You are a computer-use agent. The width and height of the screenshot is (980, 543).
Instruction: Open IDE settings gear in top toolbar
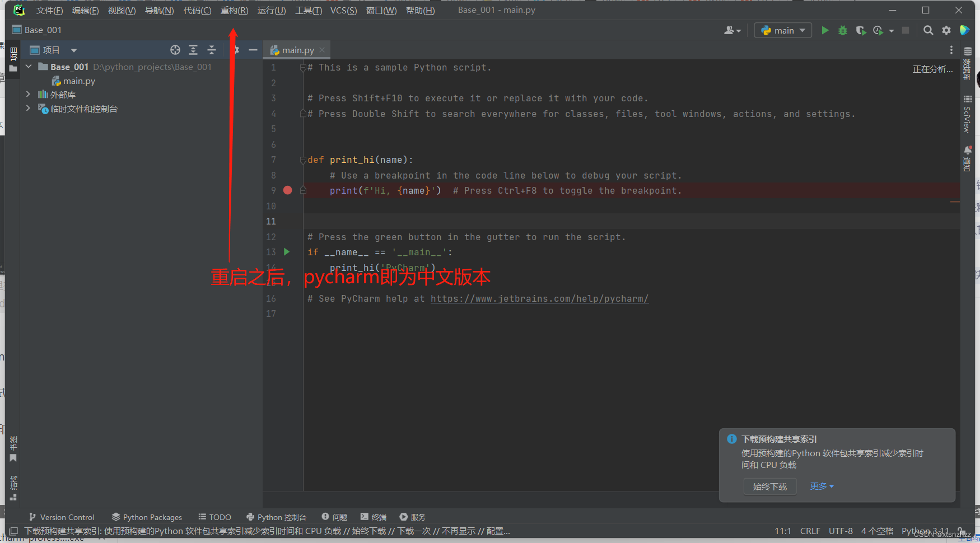[x=946, y=30]
